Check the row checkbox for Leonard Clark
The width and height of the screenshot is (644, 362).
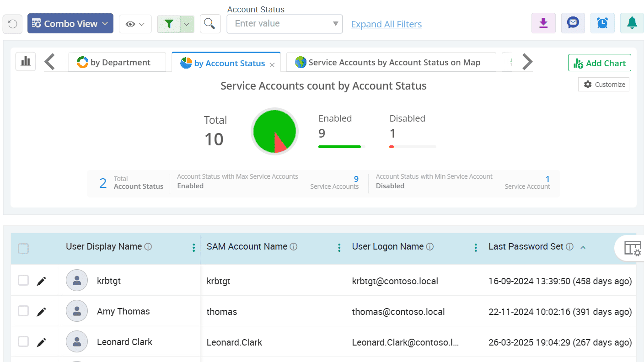23,341
